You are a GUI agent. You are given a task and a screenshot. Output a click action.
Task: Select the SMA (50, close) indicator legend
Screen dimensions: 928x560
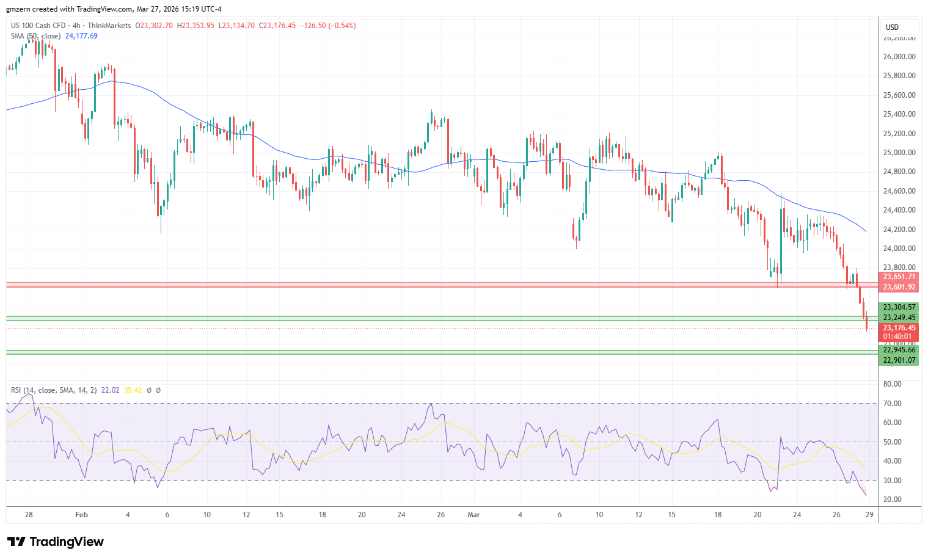click(35, 36)
